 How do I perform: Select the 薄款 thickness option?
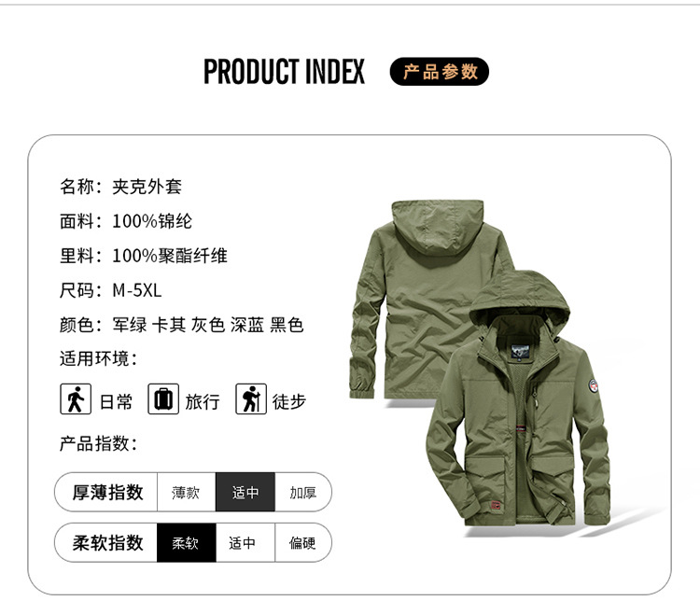[186, 492]
